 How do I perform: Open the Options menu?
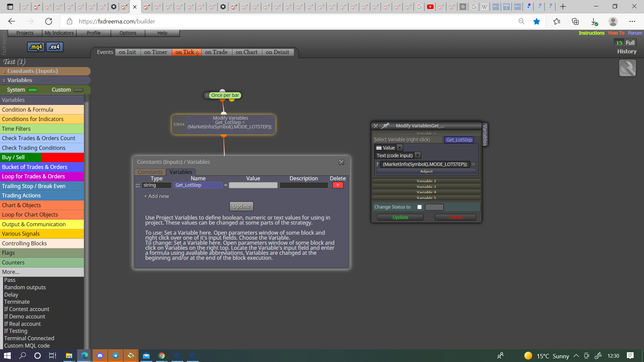tap(128, 33)
